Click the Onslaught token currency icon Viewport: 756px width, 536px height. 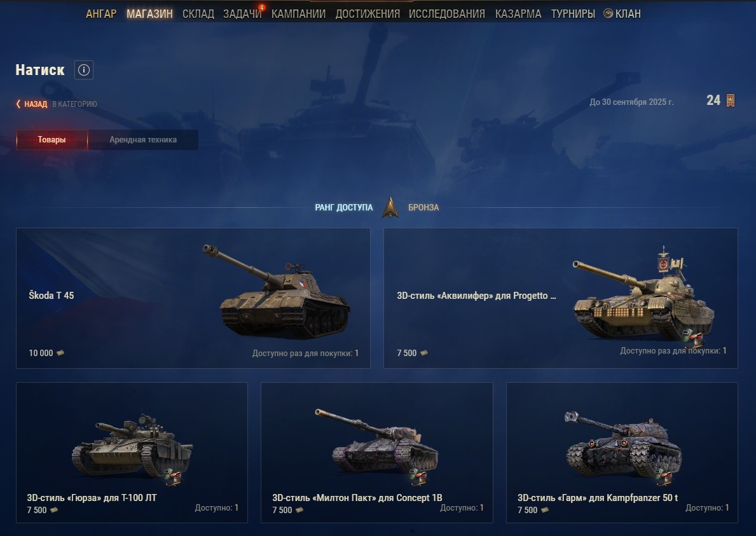731,100
